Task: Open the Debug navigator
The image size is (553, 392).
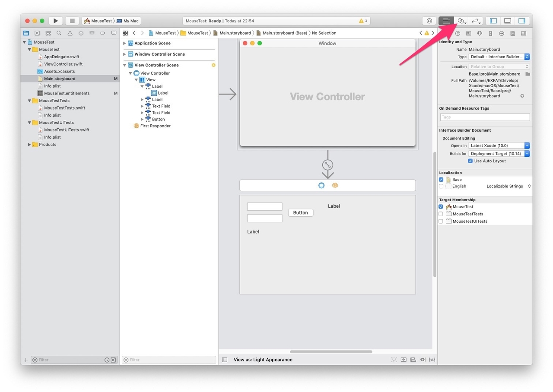Action: click(x=92, y=33)
